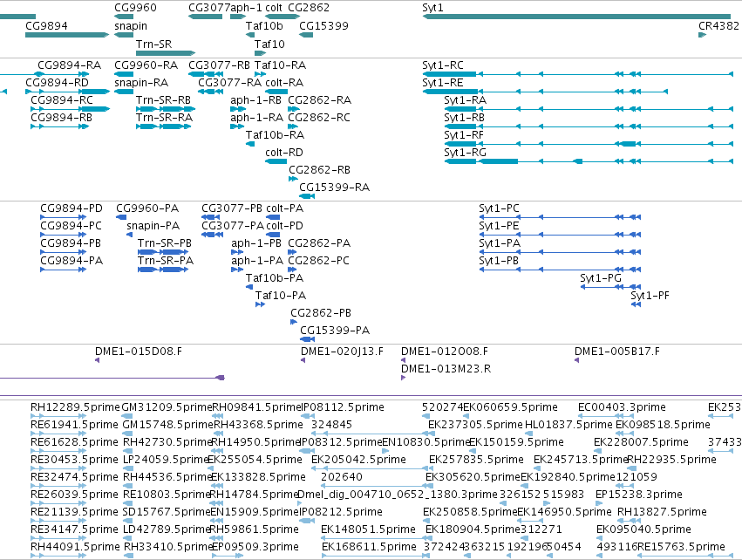Click the RH12289.5prime EST label
This screenshot has width=742, height=560.
(75, 407)
